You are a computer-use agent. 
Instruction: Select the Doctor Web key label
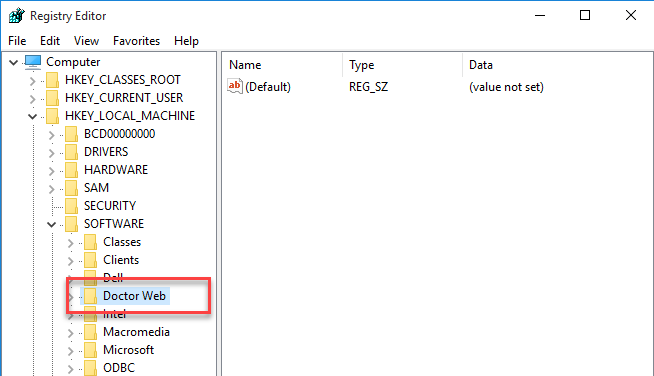134,296
